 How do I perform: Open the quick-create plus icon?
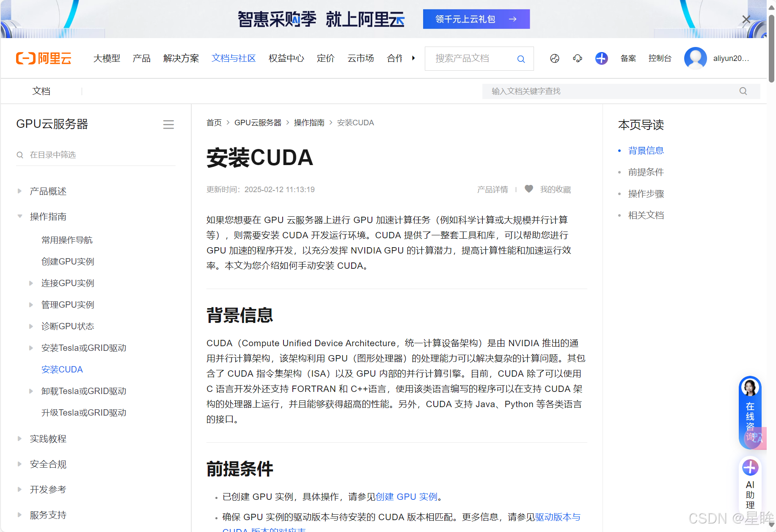tap(601, 58)
